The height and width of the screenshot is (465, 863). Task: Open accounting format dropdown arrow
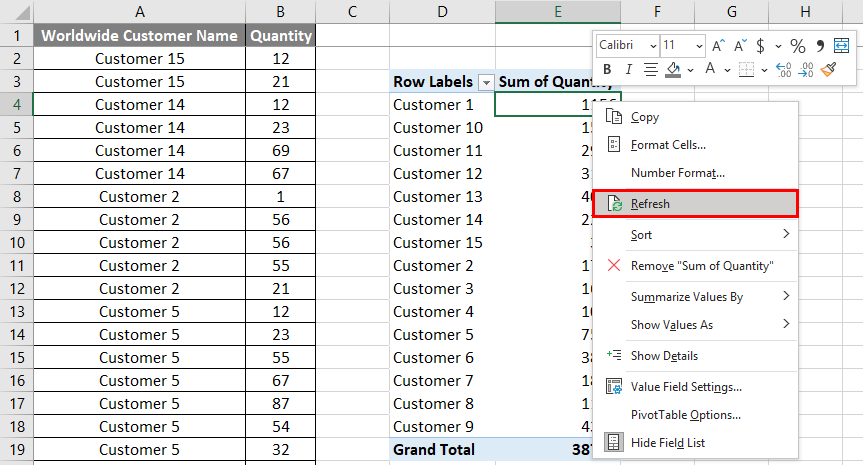(x=778, y=46)
